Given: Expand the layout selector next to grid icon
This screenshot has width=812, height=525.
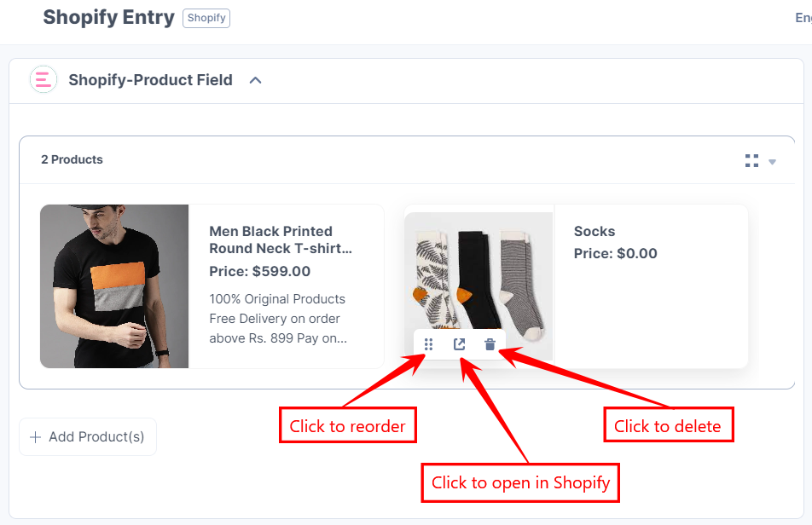Looking at the screenshot, I should pos(772,160).
